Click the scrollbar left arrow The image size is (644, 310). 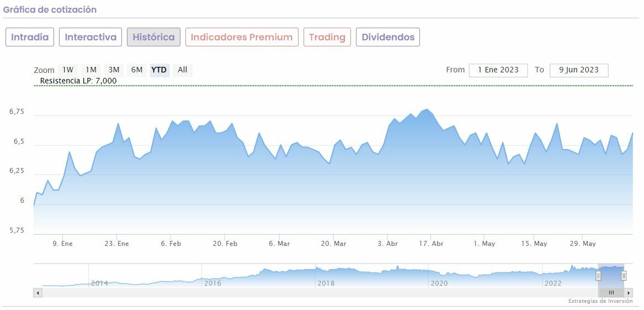38,293
